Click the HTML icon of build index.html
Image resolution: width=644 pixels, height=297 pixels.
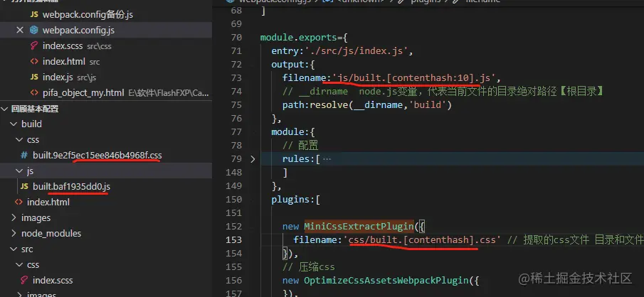pyautogui.click(x=19, y=202)
